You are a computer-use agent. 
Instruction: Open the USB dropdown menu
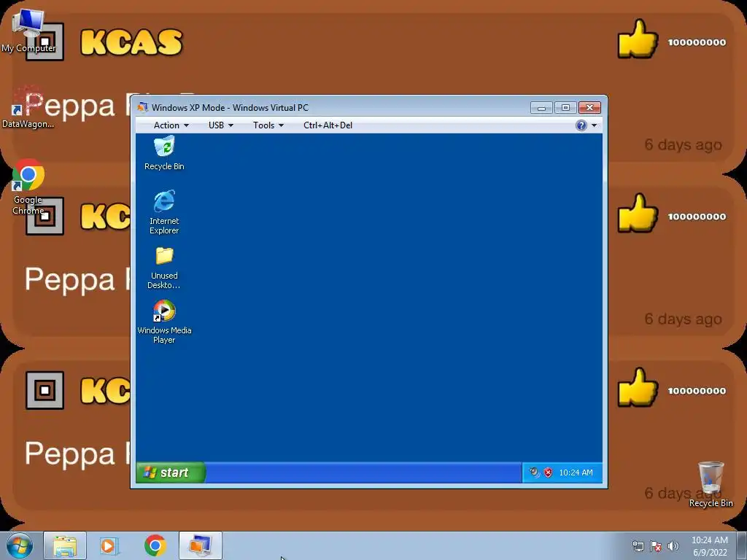point(220,125)
